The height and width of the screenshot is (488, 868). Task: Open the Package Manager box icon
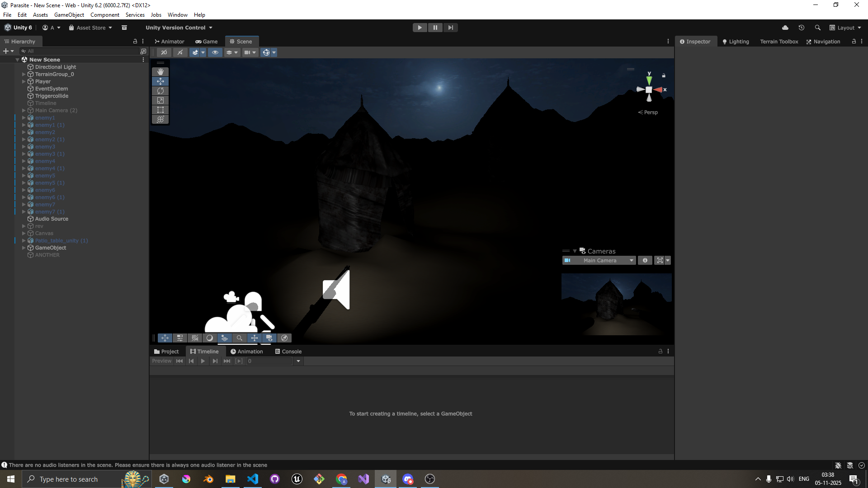(124, 28)
